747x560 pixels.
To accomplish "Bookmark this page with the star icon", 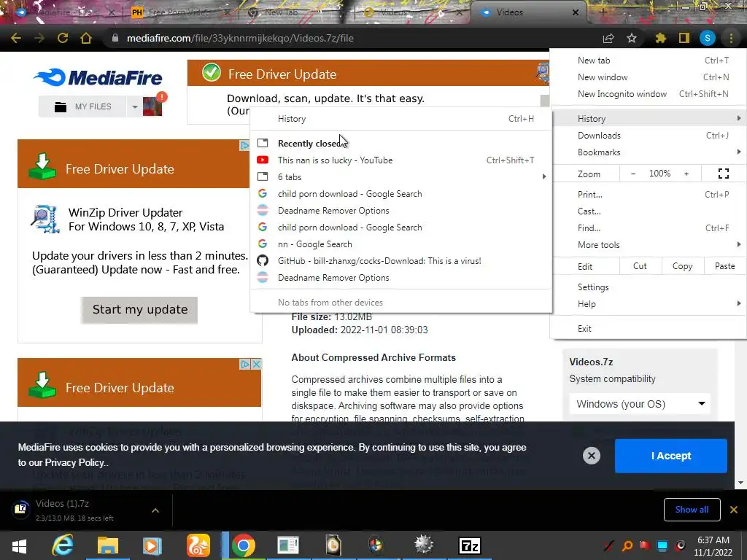I will click(632, 38).
